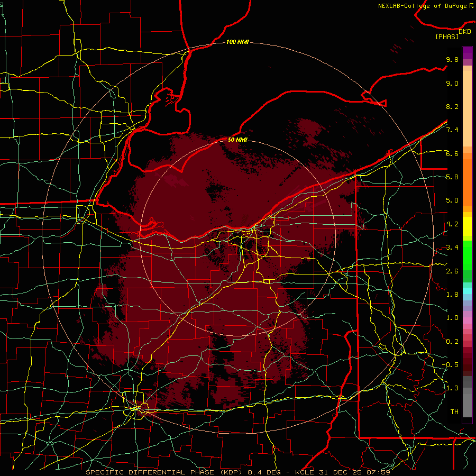Click the 3.4 value on the color scale
Viewport: 476px width, 476px height.
point(452,248)
